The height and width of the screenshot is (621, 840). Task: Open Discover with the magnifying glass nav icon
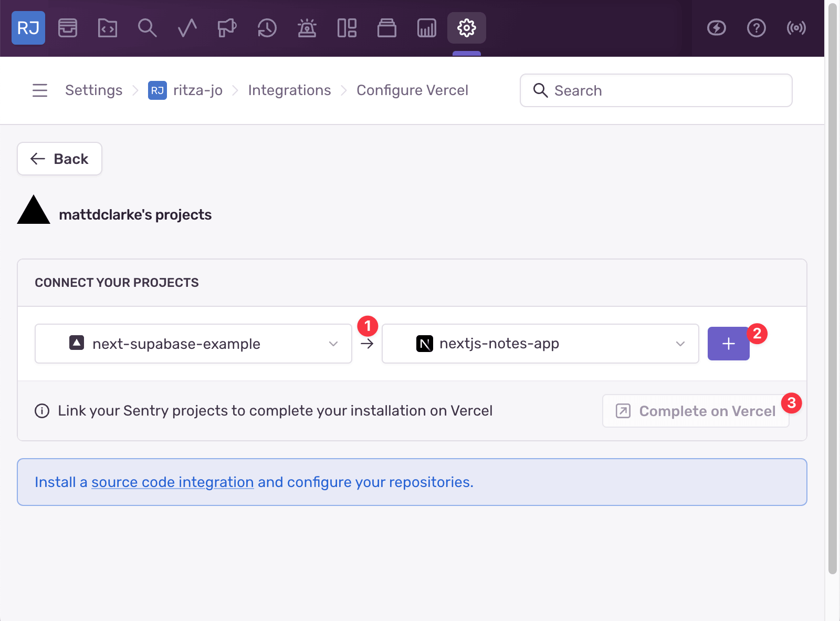[x=148, y=28]
